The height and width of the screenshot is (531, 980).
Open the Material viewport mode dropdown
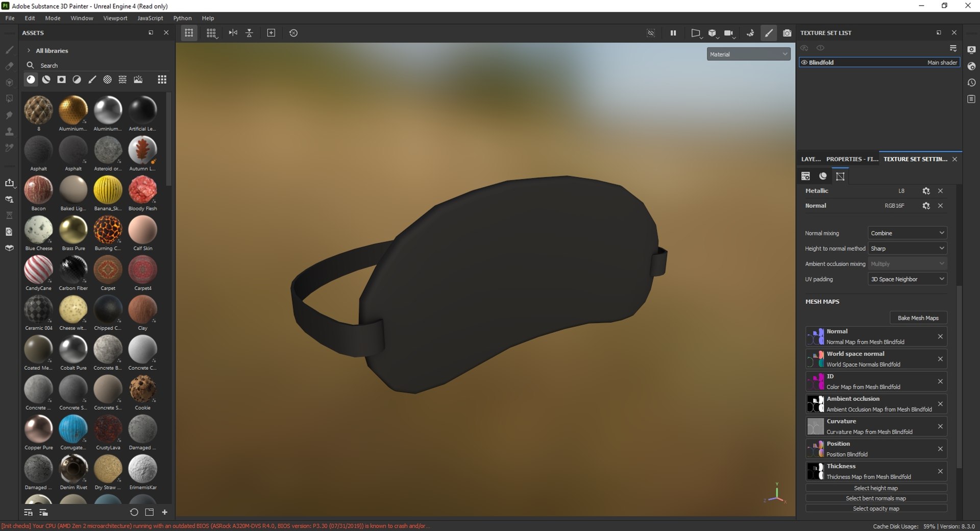748,54
